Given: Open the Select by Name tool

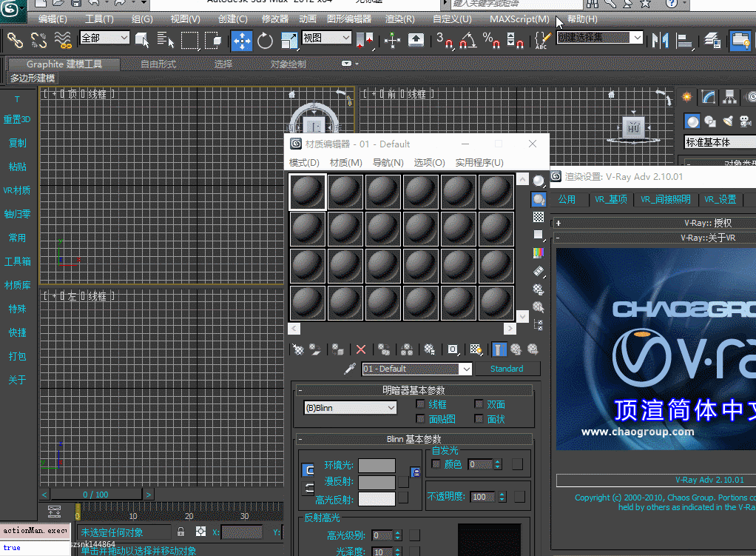Looking at the screenshot, I should (166, 40).
